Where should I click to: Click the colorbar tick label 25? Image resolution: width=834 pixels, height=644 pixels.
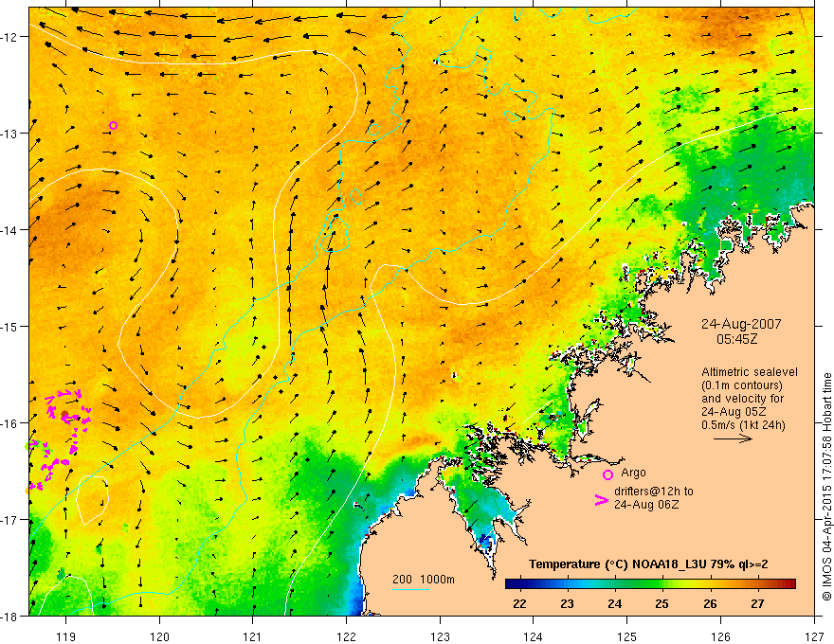662,603
